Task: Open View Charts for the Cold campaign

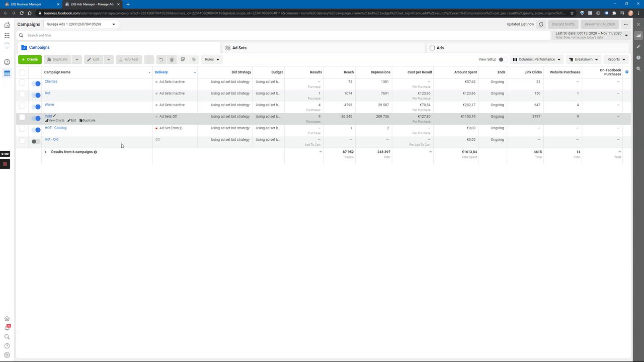Action: (54, 121)
